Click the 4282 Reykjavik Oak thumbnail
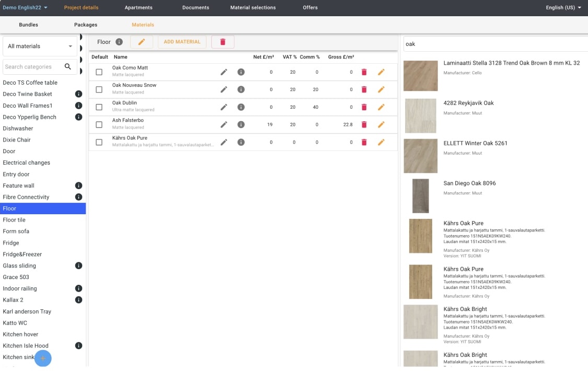588x371 pixels. click(x=420, y=116)
